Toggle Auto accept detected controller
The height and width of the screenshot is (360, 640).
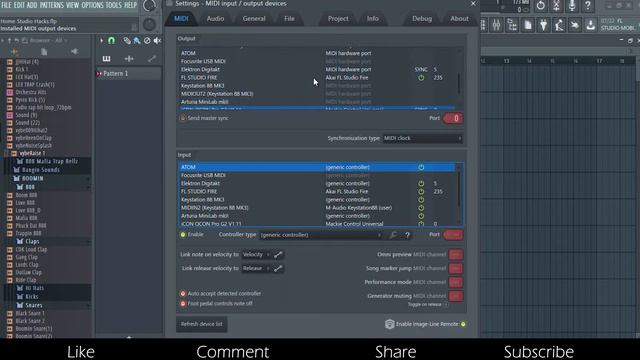coord(183,294)
